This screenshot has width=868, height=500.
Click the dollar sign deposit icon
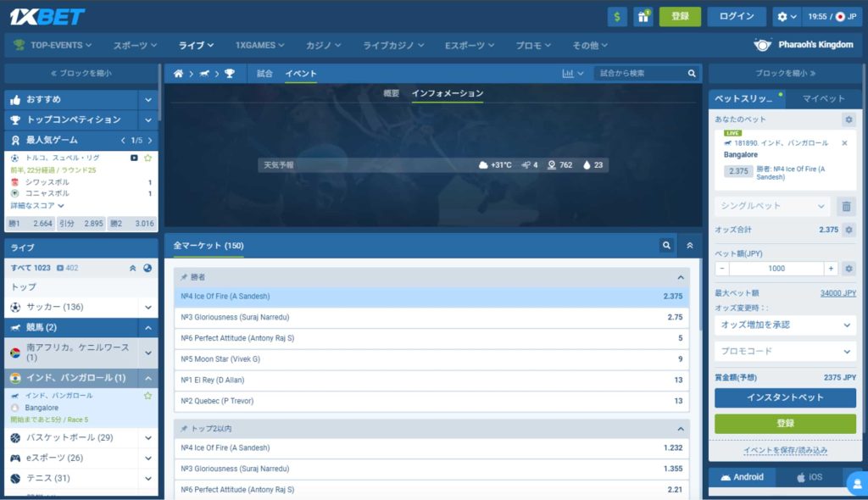(x=617, y=17)
